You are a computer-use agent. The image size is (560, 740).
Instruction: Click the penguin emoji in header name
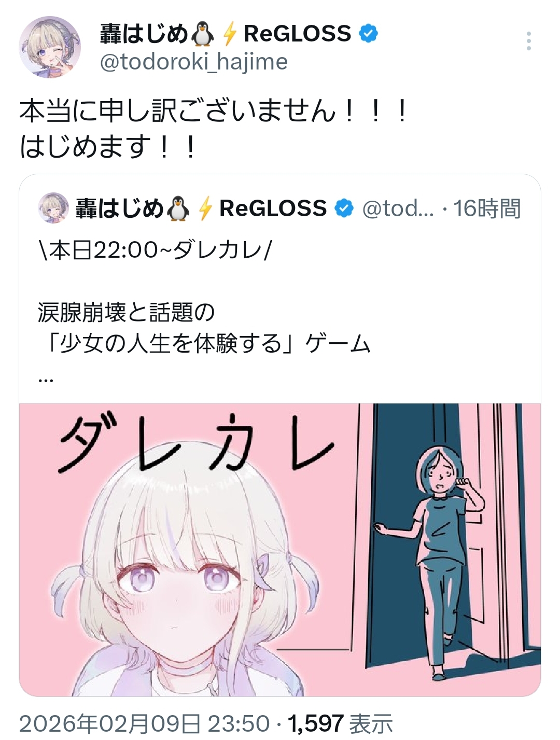[202, 34]
